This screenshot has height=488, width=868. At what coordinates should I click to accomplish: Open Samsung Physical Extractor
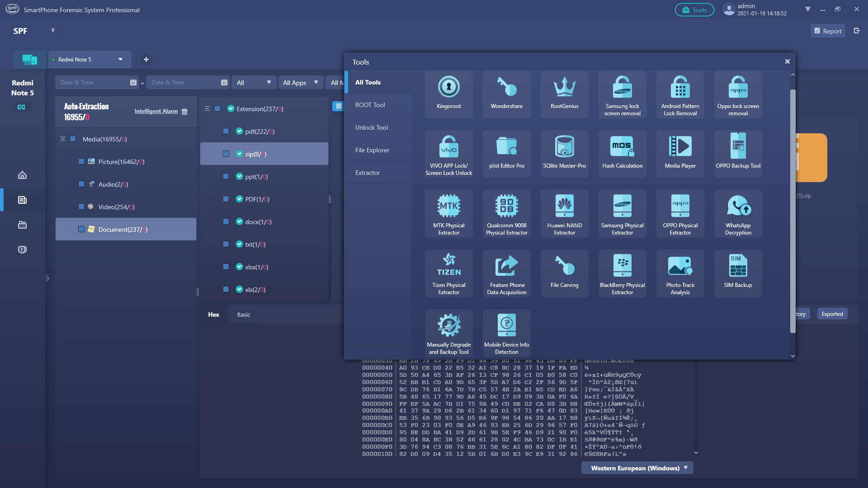pos(622,214)
